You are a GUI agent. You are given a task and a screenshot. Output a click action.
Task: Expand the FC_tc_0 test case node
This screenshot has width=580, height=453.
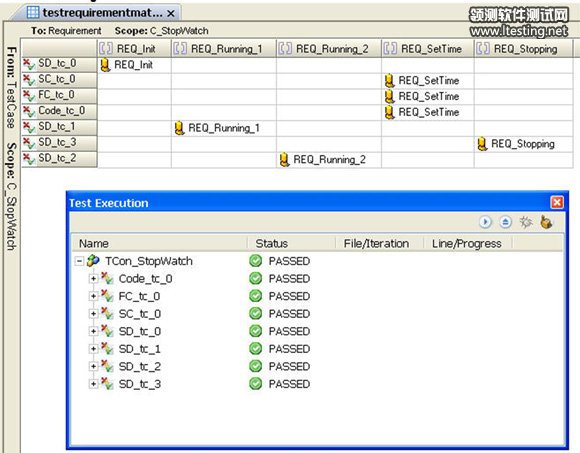tap(94, 296)
